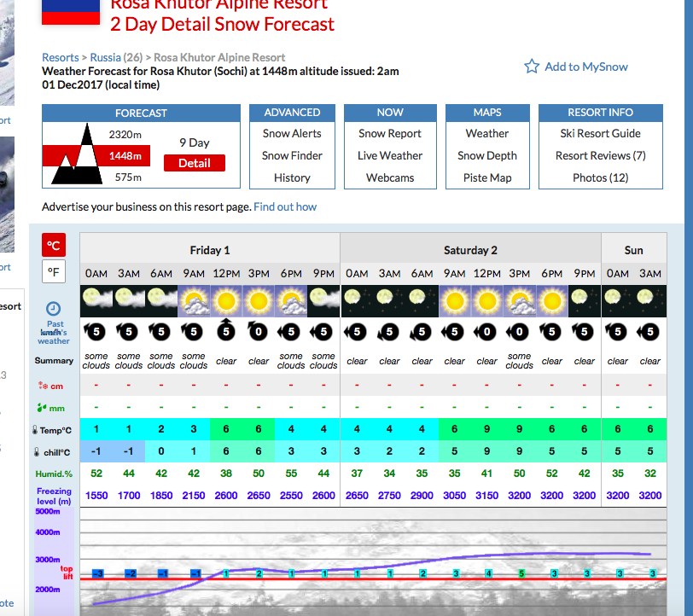
Task: Click the Rosa Khutor Alpine Resort breadcrumb
Action: tap(219, 57)
